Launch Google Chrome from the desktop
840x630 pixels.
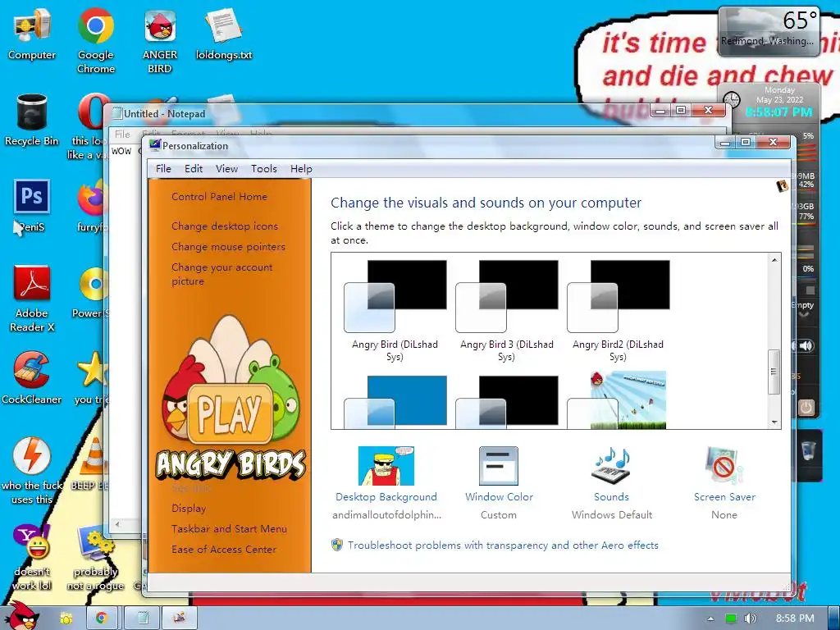point(95,40)
